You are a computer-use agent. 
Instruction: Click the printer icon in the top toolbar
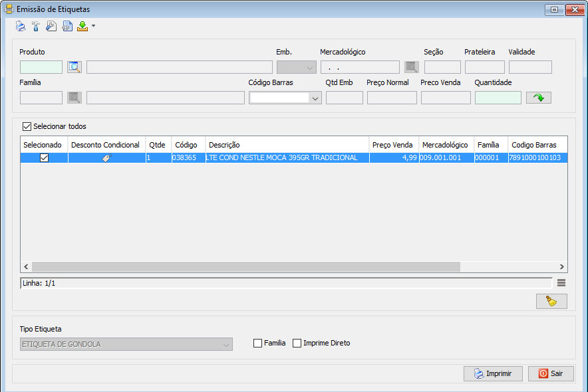pos(21,27)
